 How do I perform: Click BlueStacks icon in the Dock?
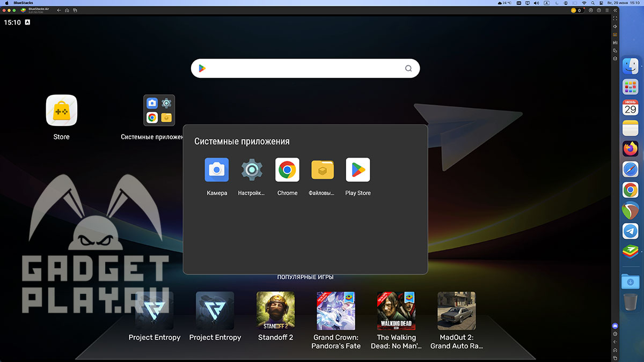(630, 251)
